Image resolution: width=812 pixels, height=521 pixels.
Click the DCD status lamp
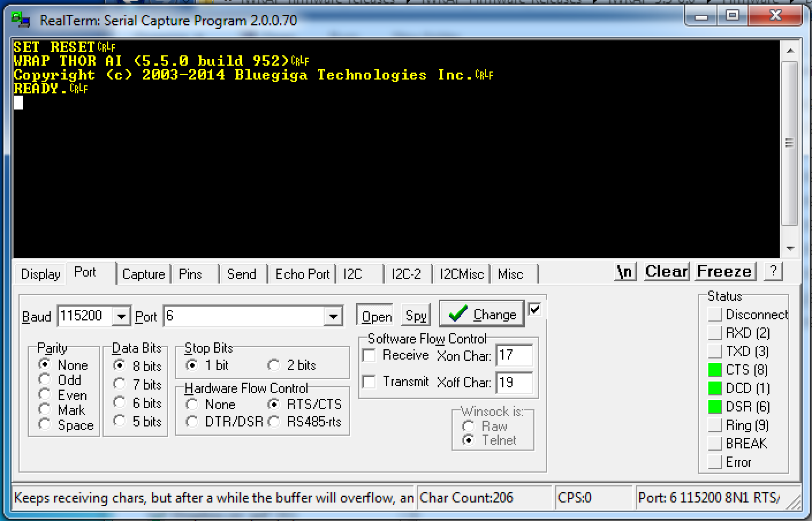click(x=715, y=388)
